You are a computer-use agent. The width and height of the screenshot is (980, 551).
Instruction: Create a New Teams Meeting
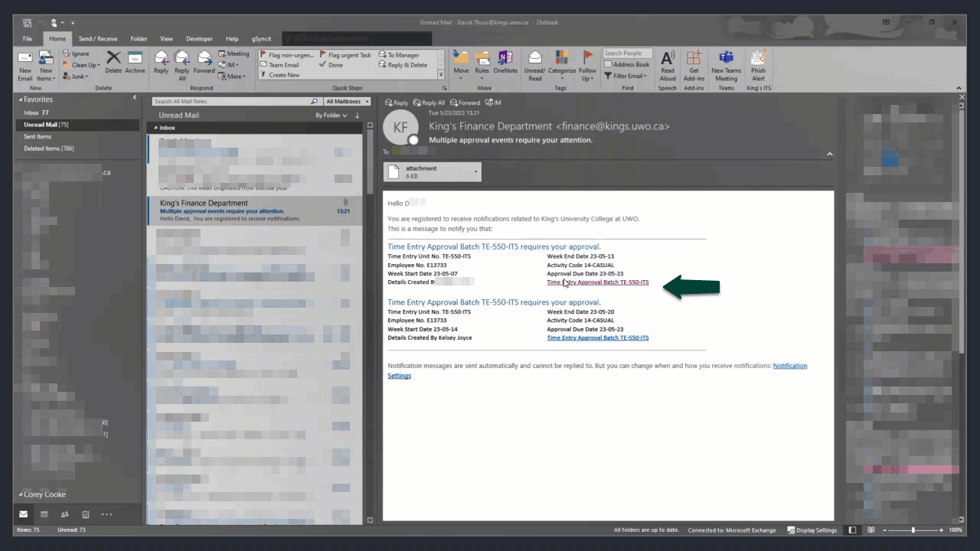tap(726, 66)
